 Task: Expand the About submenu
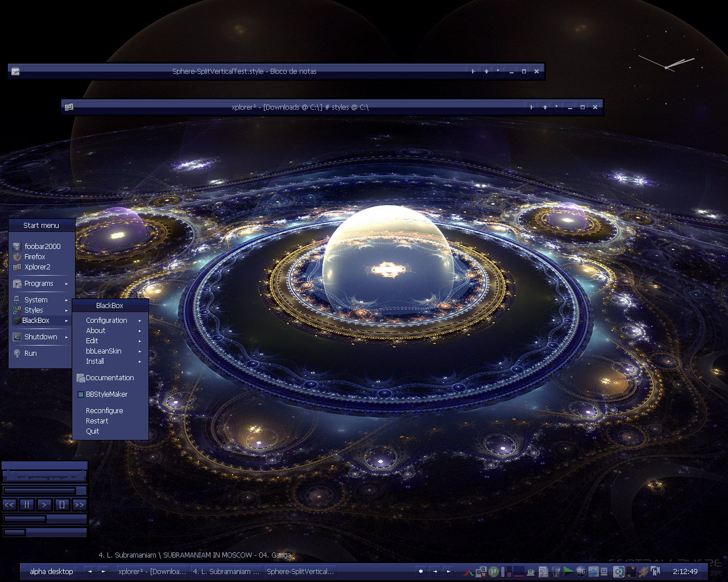tap(110, 330)
